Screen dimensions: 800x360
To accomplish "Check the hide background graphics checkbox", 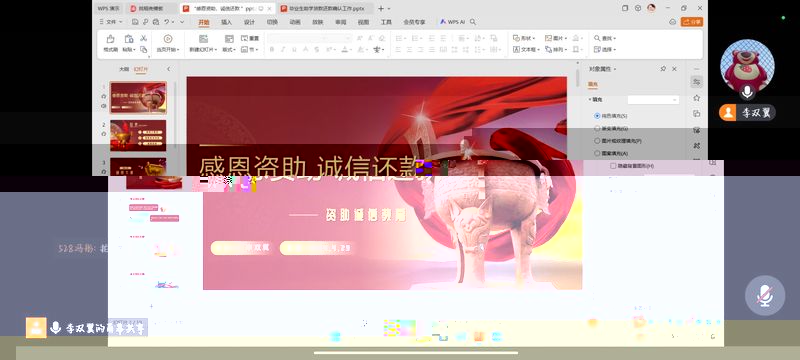I will [x=613, y=166].
